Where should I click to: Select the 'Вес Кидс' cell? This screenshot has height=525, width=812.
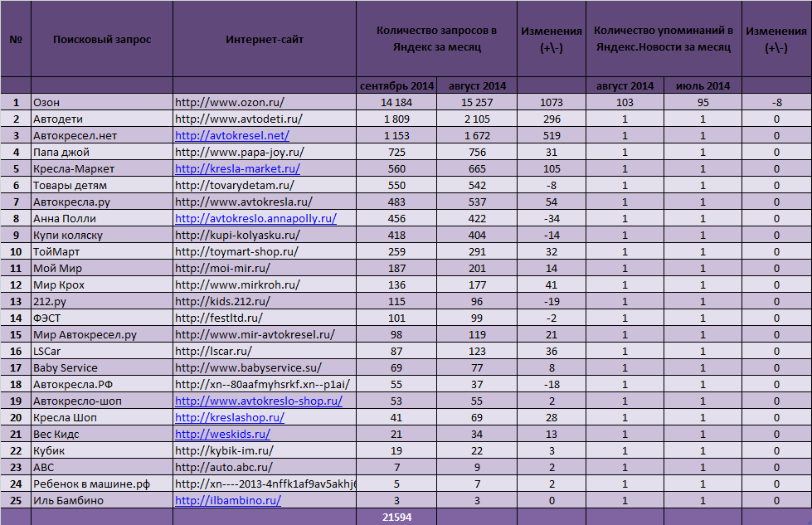(102, 434)
